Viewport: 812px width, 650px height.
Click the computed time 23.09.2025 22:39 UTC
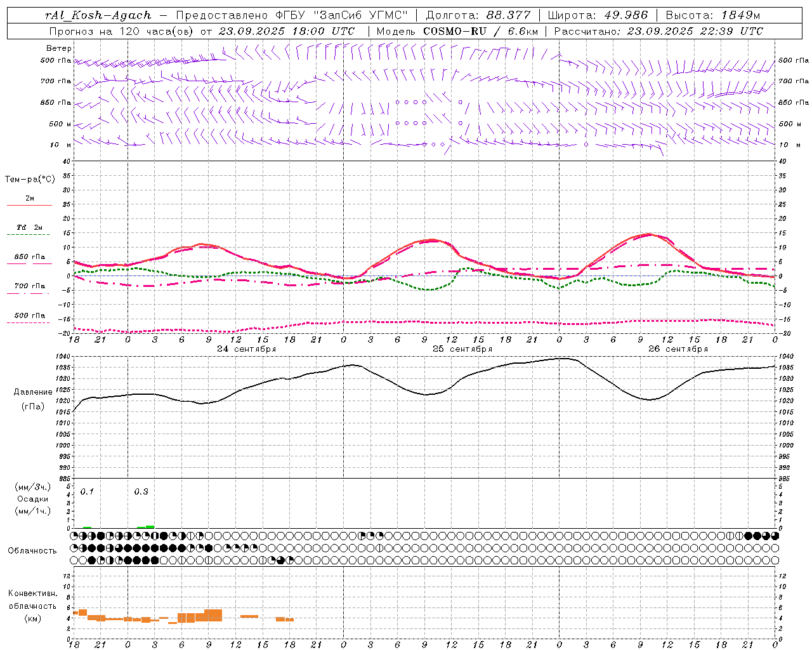click(x=695, y=30)
